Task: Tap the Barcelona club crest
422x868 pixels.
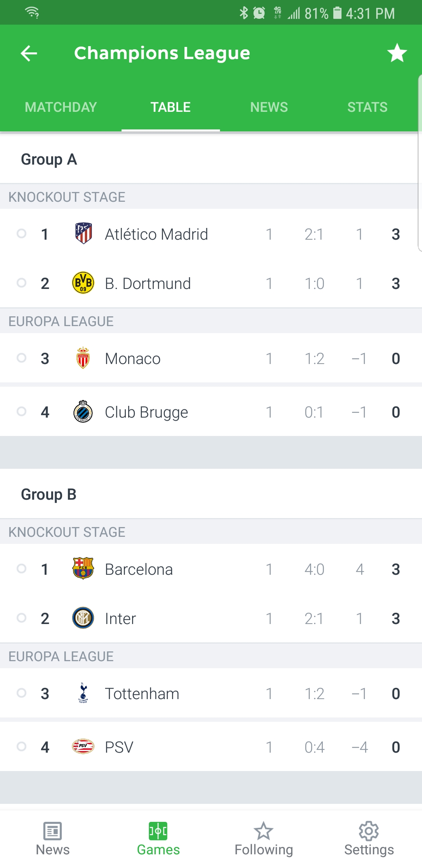Action: 83,568
